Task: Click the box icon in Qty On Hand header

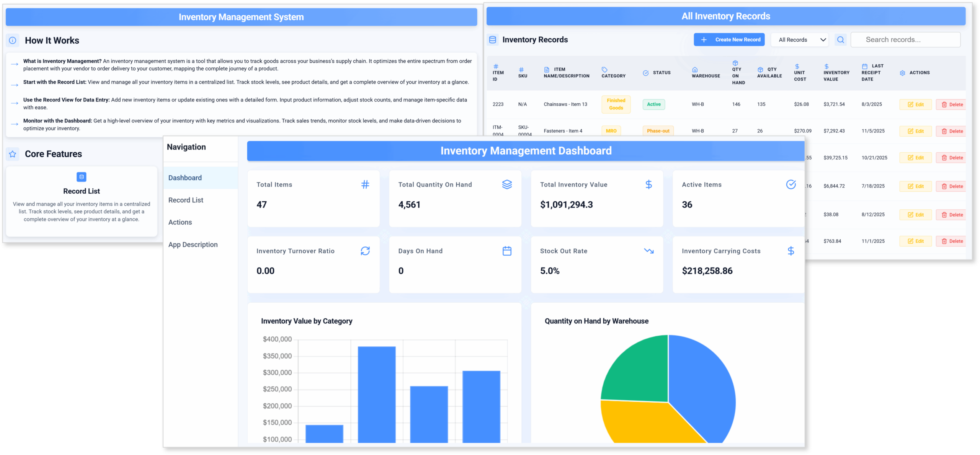Action: pyautogui.click(x=735, y=63)
